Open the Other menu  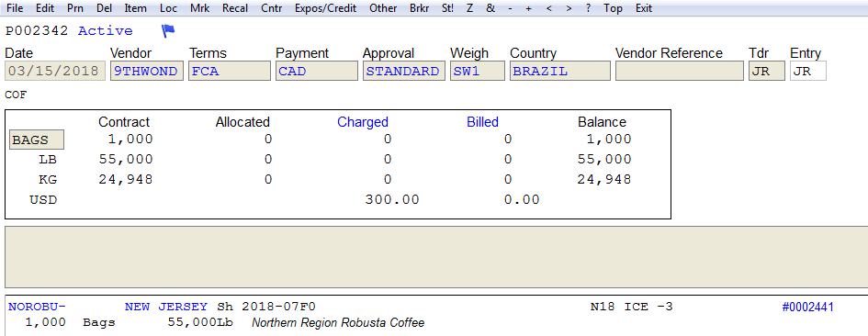coord(383,8)
